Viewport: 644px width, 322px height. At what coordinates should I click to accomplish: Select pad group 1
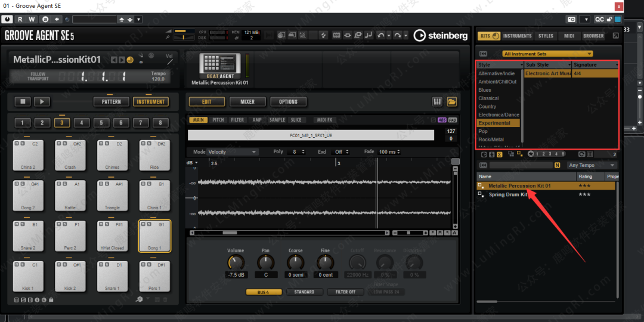coord(23,122)
